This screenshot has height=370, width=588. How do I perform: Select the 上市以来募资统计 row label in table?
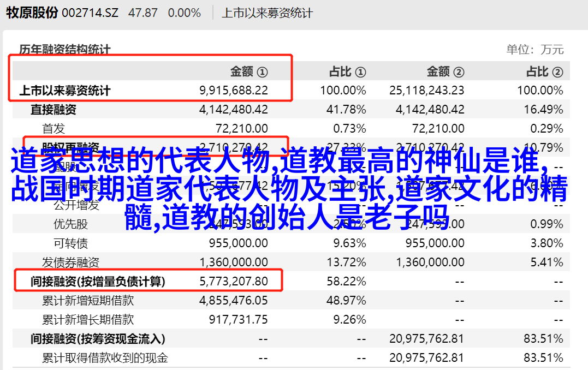[x=65, y=91]
